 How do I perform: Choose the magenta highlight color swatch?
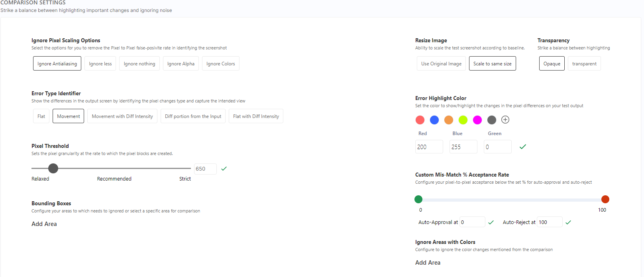(x=477, y=120)
